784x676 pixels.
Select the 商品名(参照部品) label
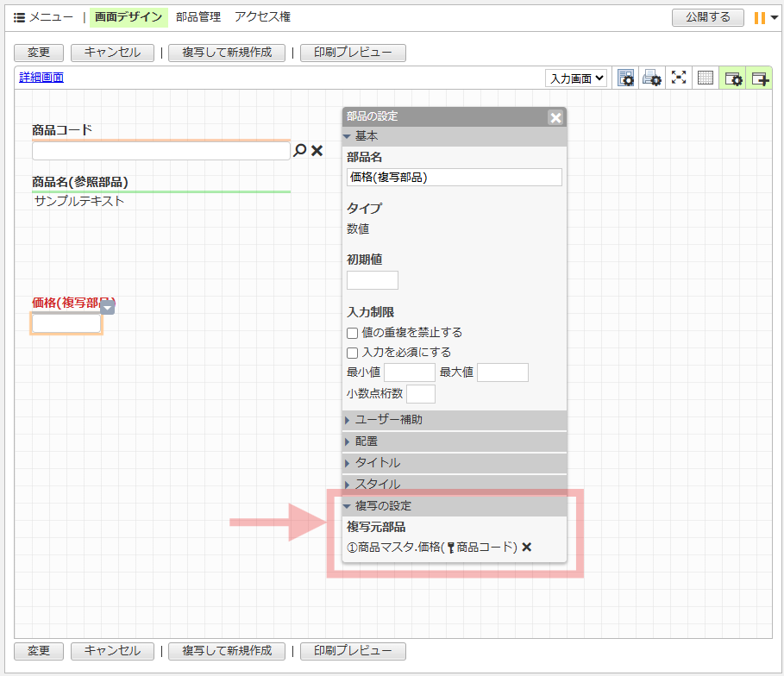pyautogui.click(x=80, y=182)
